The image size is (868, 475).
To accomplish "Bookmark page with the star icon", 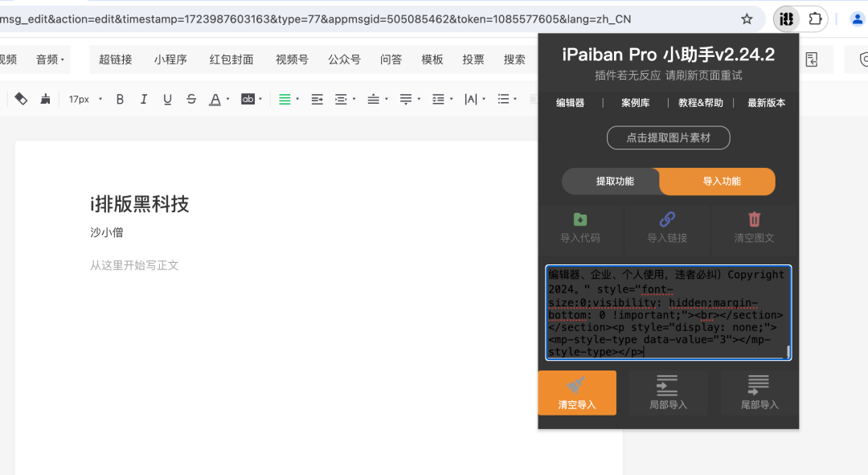I will 747,18.
